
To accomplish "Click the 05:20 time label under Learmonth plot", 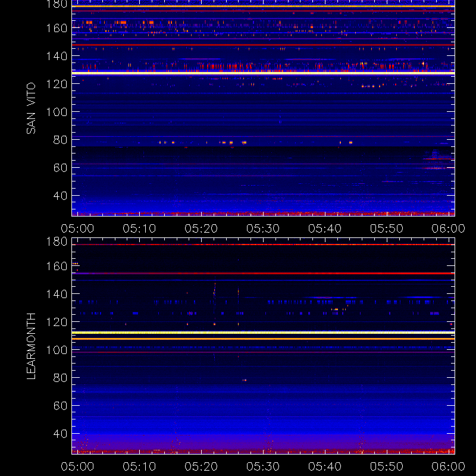I will (x=201, y=466).
